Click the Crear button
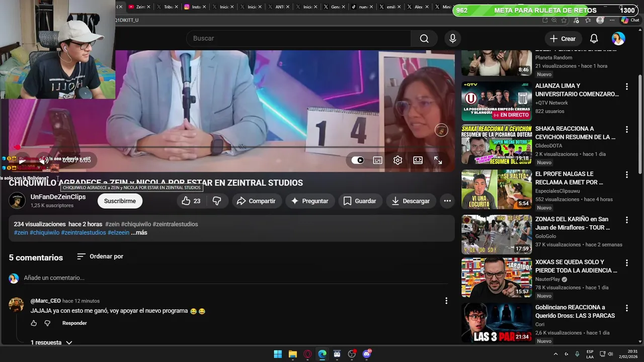This screenshot has width=644, height=362. coord(562,39)
